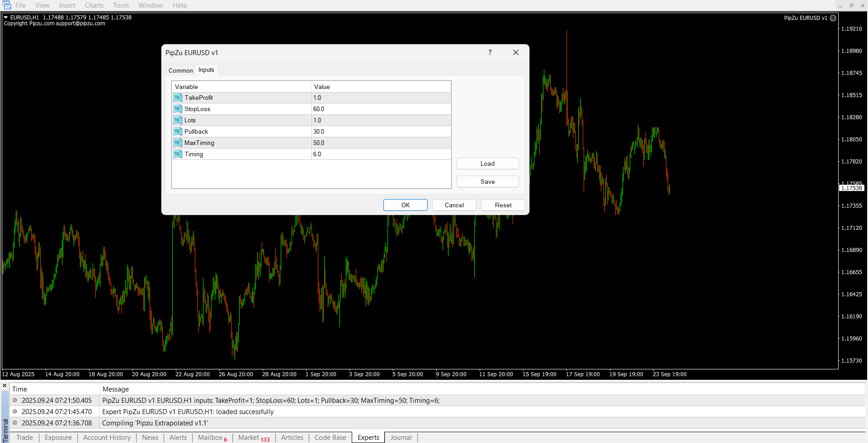
Task: Open the Charts menu
Action: [x=94, y=5]
